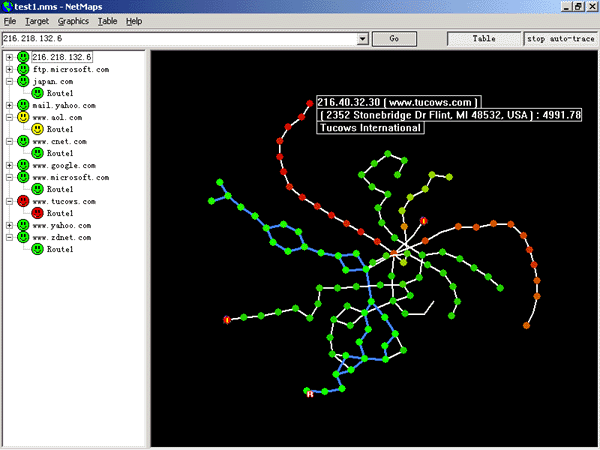Expand the ftp.microsoft.com tree node

click(9, 69)
